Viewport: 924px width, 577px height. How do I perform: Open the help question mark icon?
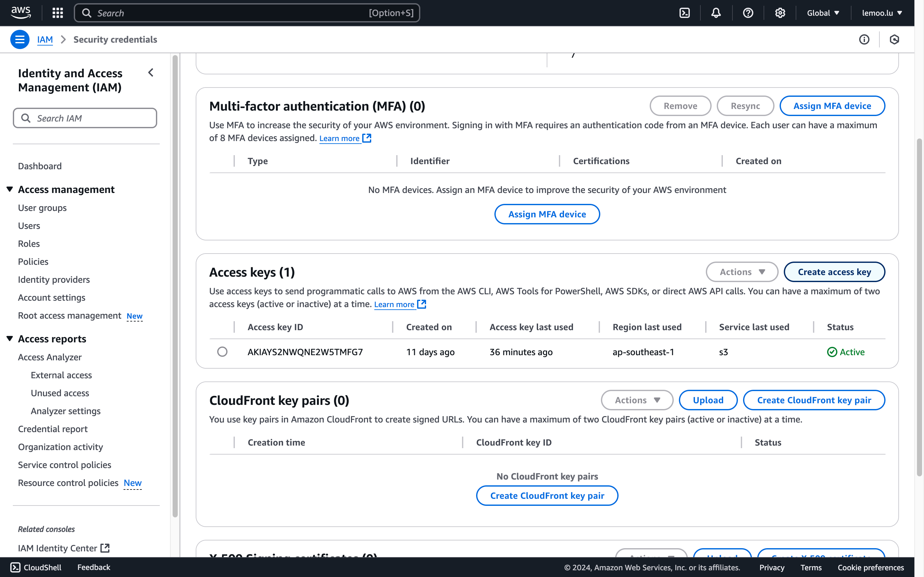tap(748, 13)
